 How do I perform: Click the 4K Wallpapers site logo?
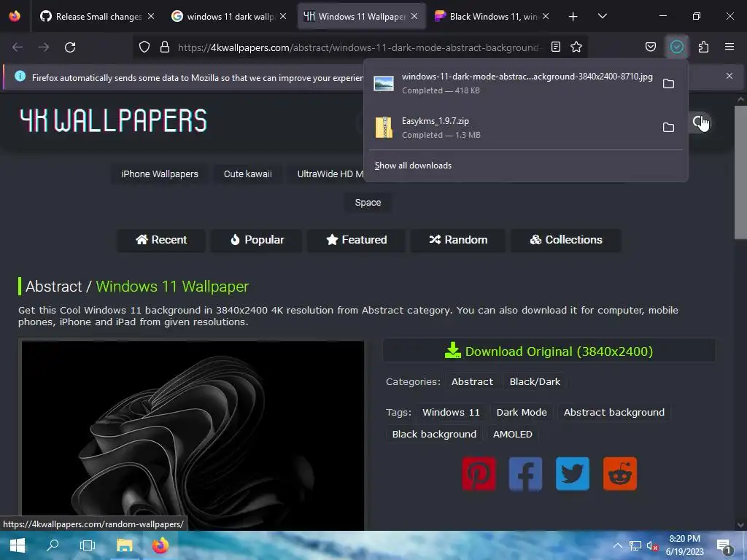click(x=113, y=120)
